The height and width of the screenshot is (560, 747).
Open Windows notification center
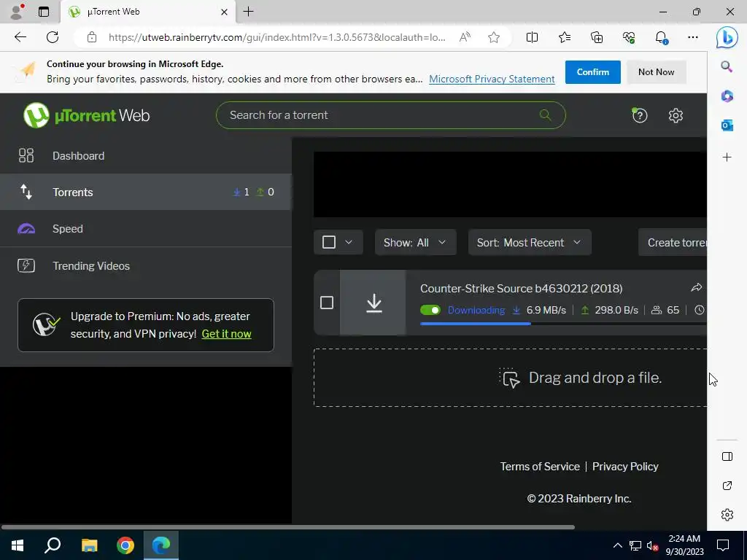[x=723, y=545]
